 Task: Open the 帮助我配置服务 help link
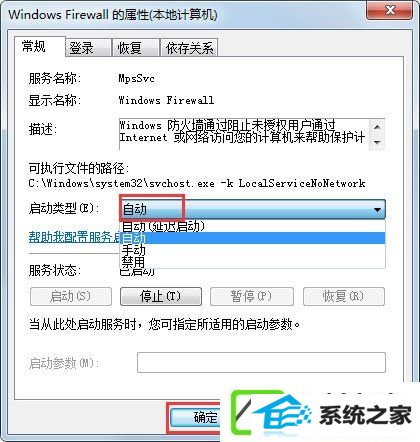pos(74,237)
